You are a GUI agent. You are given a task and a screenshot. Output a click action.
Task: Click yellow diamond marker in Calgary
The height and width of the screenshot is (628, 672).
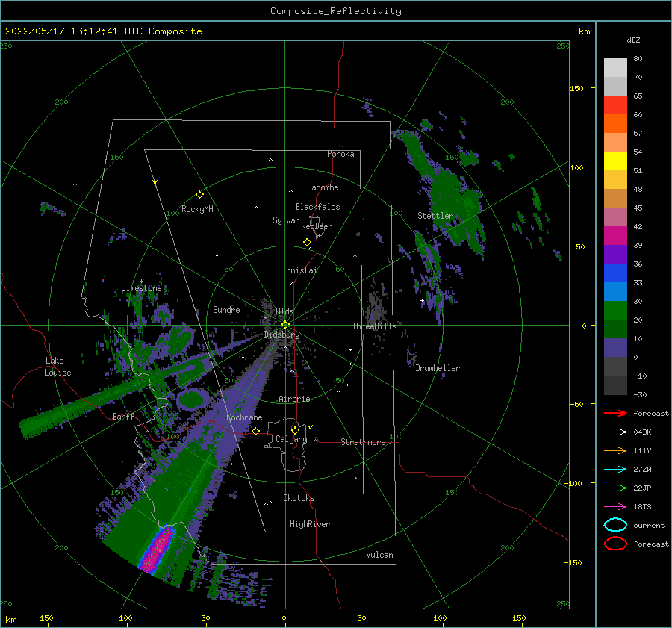pos(295,430)
